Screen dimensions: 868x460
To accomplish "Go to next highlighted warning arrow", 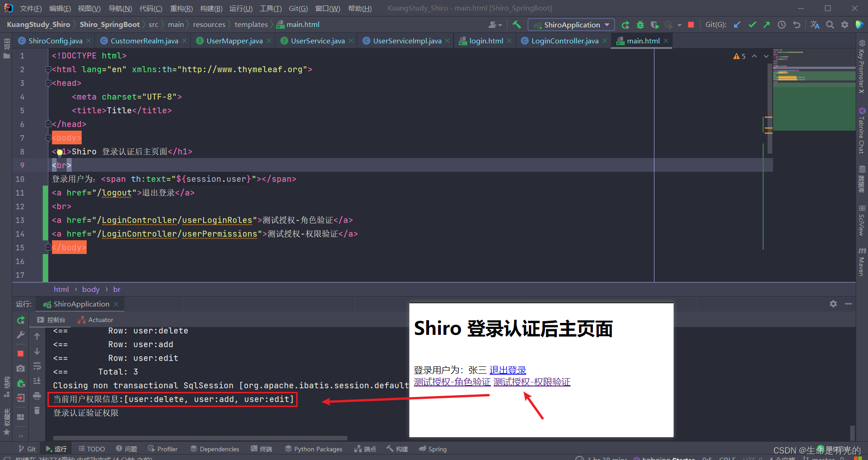I will 766,56.
